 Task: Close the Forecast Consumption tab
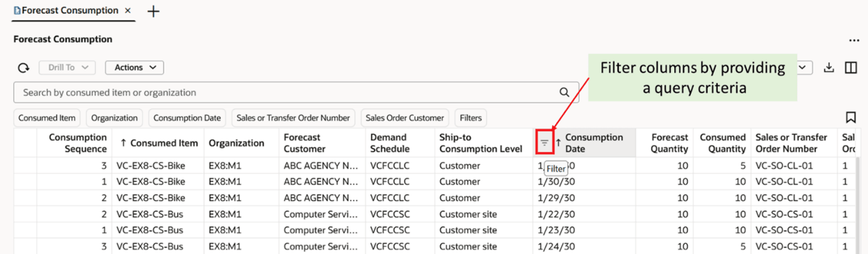click(x=128, y=11)
